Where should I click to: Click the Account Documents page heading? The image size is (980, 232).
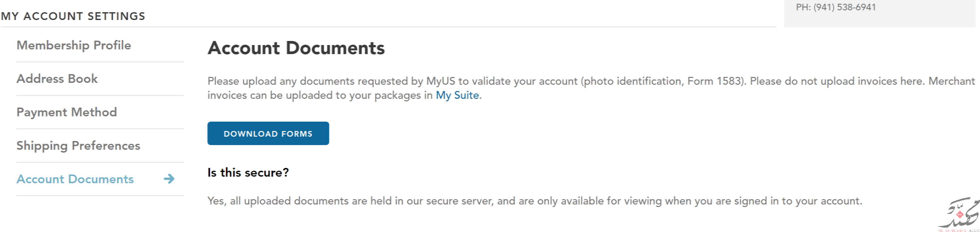pos(296,48)
